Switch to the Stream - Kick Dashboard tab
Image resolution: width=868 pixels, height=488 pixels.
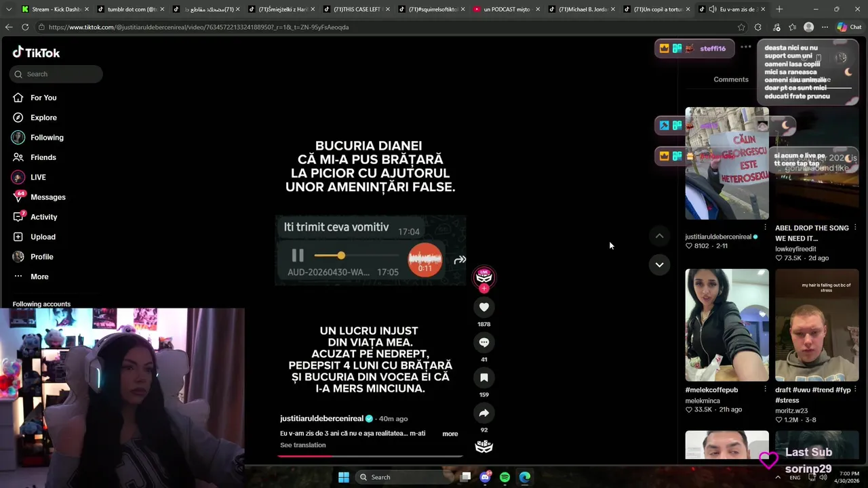[x=54, y=9]
